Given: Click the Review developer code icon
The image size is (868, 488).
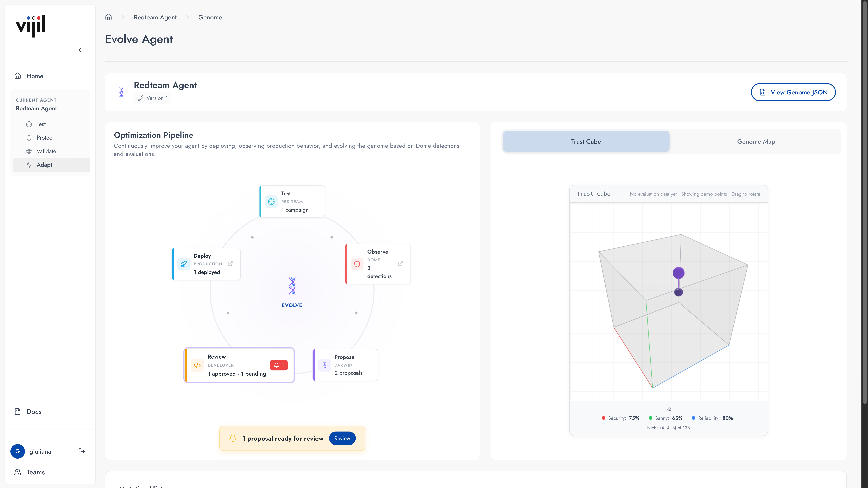Looking at the screenshot, I should click(197, 365).
